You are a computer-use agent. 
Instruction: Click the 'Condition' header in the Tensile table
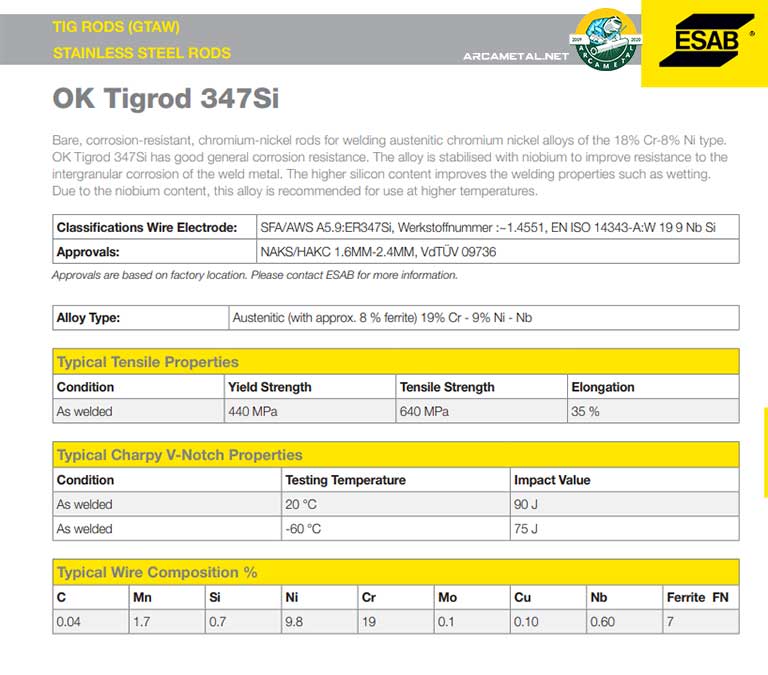coord(85,387)
